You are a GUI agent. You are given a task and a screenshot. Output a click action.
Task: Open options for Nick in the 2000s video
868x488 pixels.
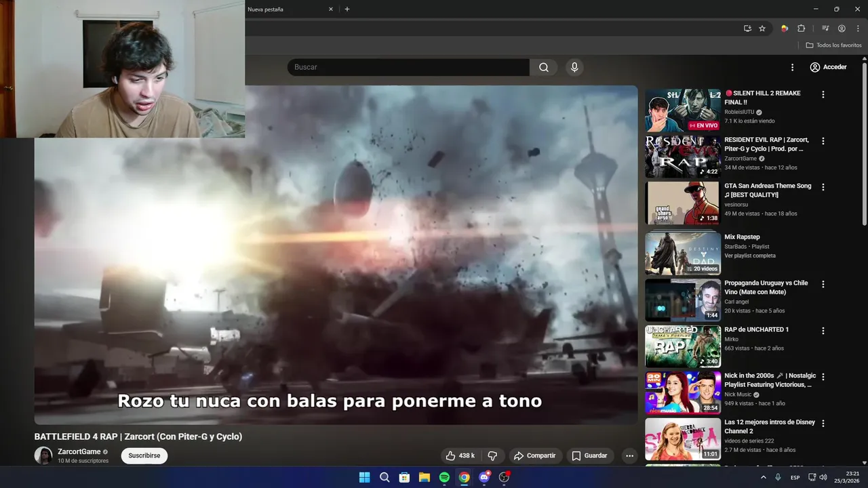[x=823, y=377]
